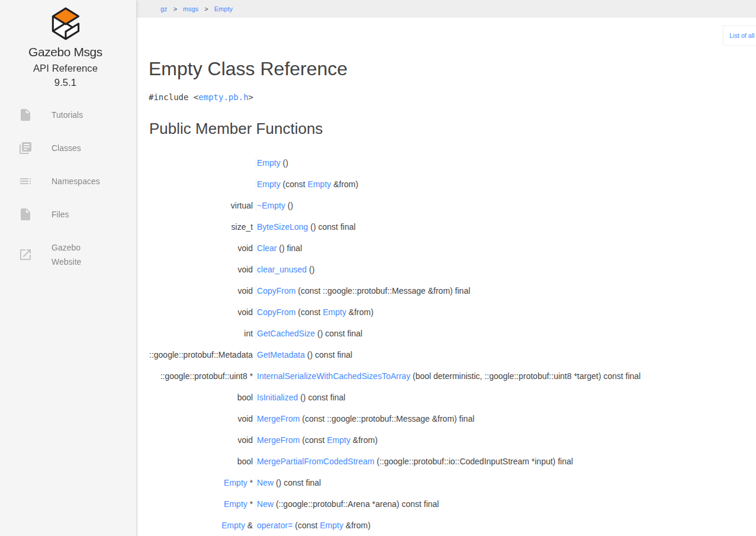Select the gz breadcrumb link
Viewport: 756px width, 536px height.
pyautogui.click(x=163, y=9)
